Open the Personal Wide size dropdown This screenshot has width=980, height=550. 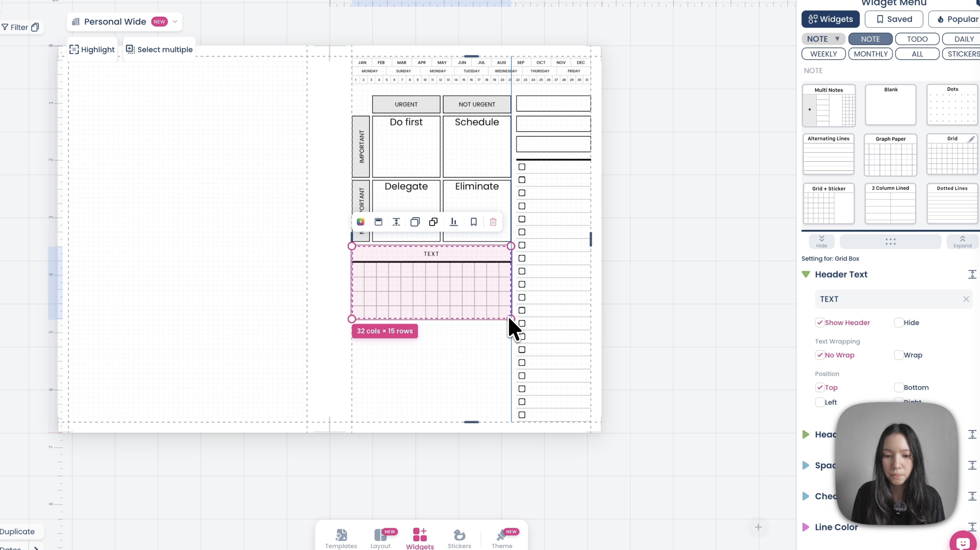pyautogui.click(x=124, y=22)
